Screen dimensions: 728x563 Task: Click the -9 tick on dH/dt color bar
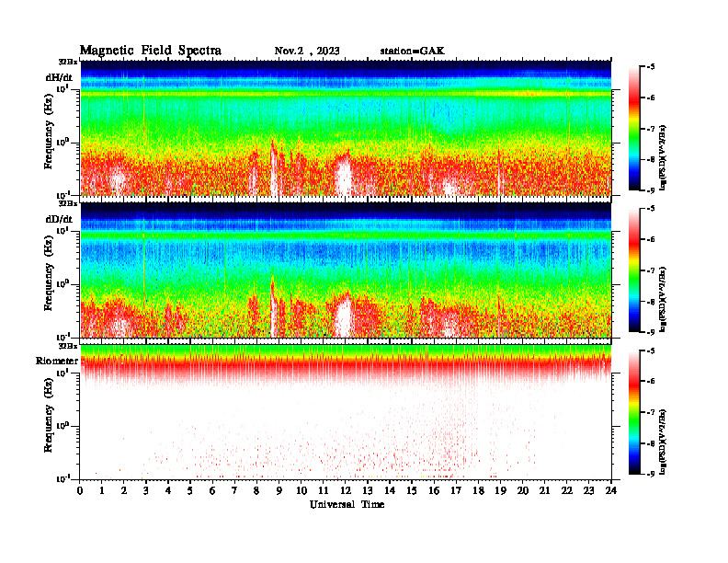pos(651,190)
